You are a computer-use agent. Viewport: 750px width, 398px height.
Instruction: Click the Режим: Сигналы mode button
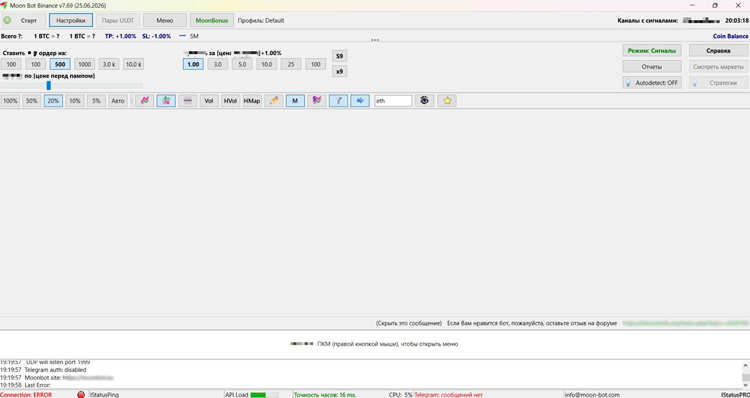pos(652,50)
